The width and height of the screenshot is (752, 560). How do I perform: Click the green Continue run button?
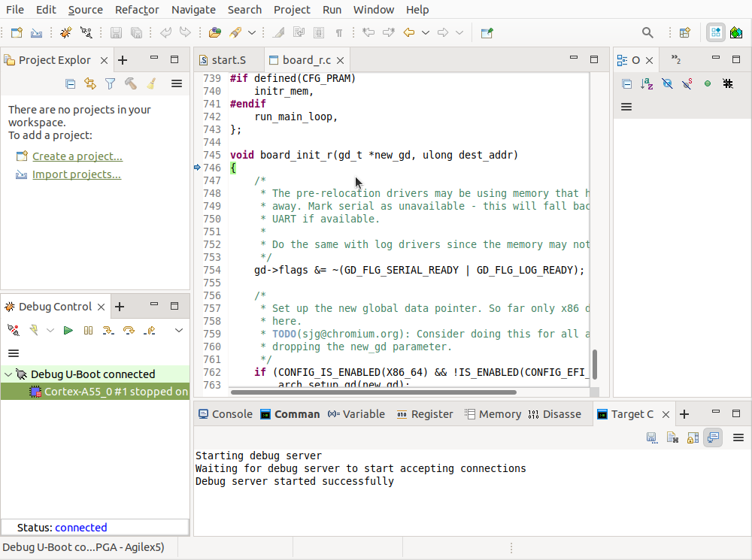[68, 330]
